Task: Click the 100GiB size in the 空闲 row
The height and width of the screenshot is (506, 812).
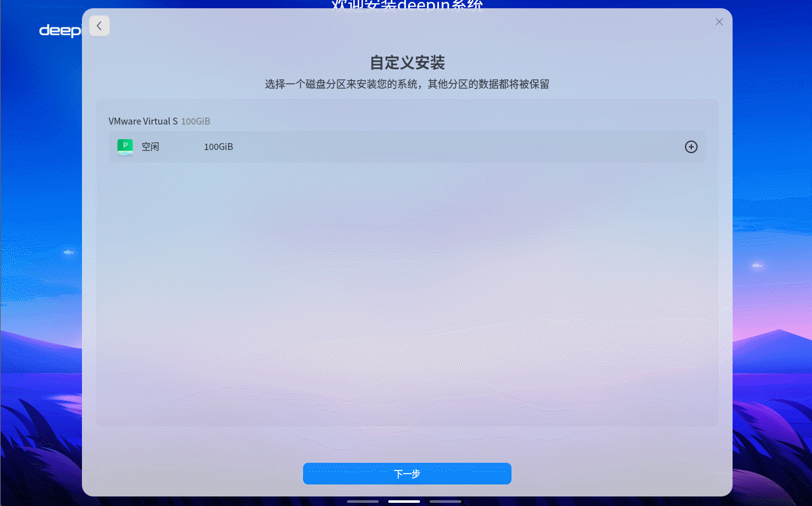Action: coord(219,147)
